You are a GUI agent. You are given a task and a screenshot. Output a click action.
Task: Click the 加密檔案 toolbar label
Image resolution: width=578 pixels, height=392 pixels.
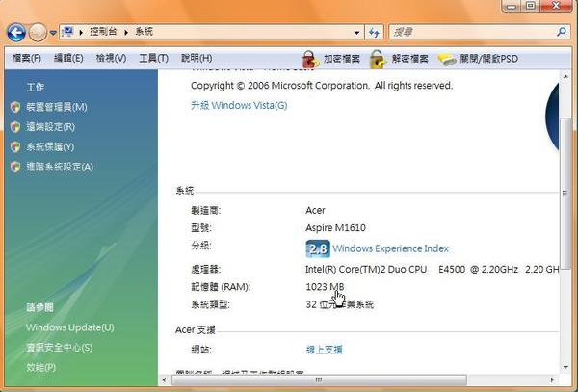tap(342, 58)
